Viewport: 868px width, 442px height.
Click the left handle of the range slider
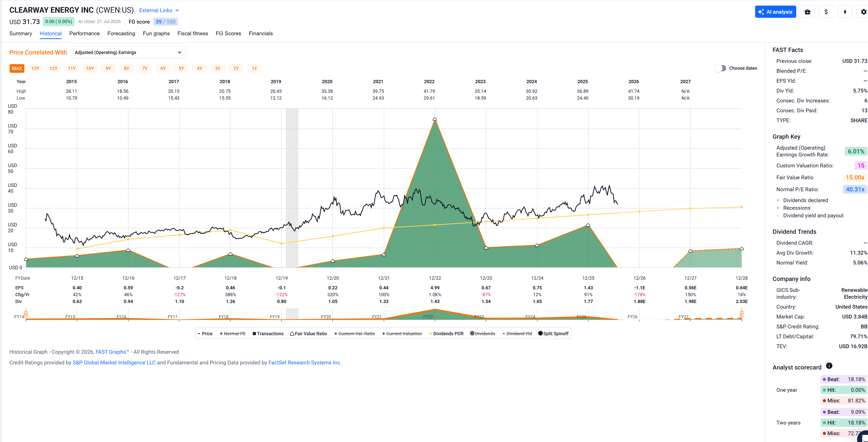[x=26, y=314]
